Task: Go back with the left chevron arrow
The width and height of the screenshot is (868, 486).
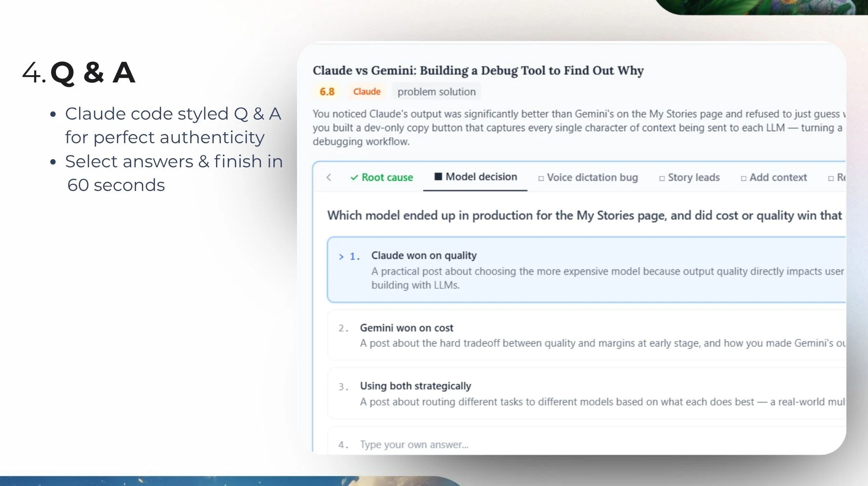Action: click(x=329, y=177)
